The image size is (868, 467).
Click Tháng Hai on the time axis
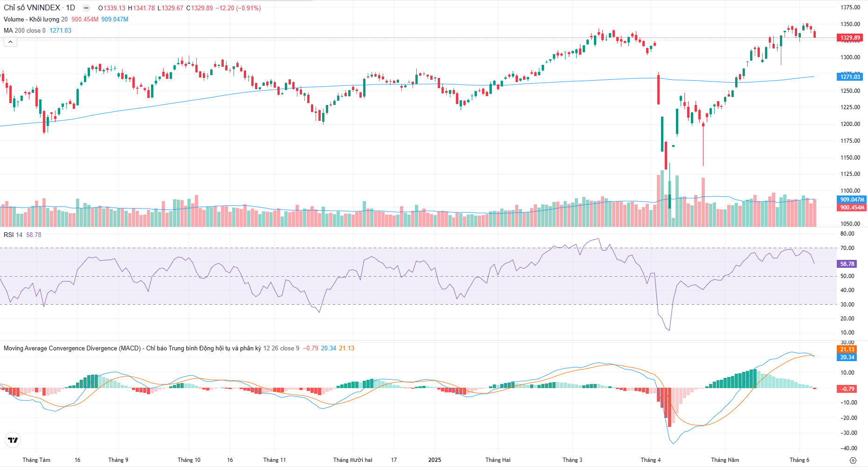click(498, 460)
